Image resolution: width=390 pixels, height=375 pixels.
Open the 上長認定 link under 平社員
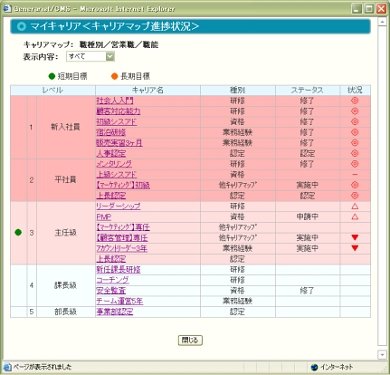point(111,196)
